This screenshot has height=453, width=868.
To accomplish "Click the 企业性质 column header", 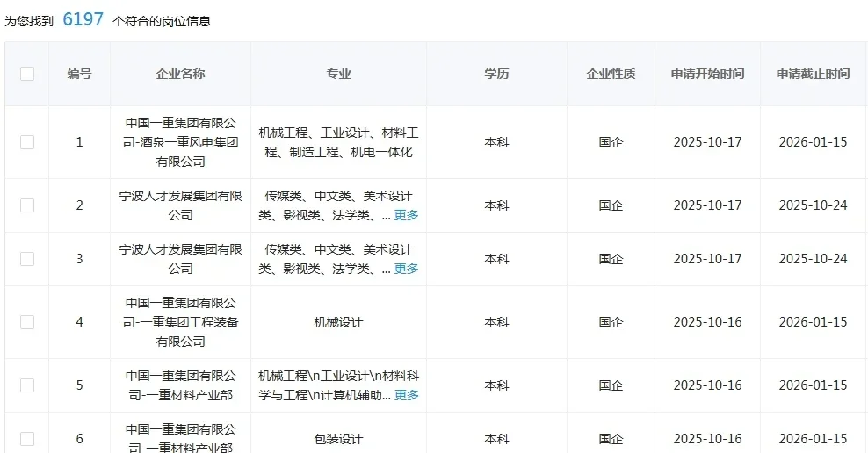I will click(x=611, y=74).
